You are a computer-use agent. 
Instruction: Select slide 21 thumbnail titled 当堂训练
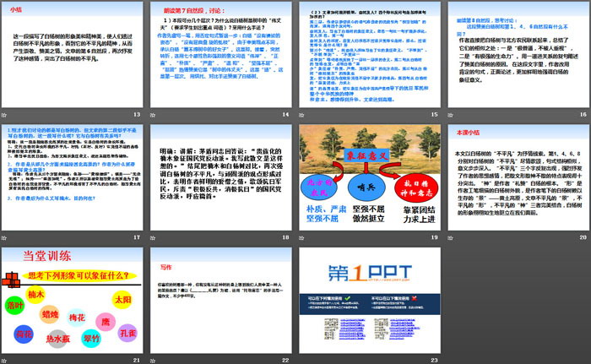[x=72, y=301]
